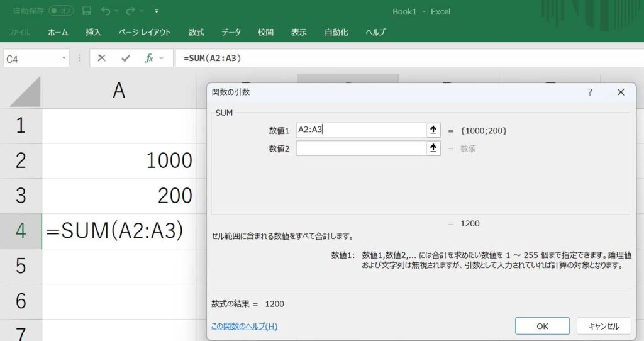The image size is (644, 341).
Task: Click the 数値2 range selector arrow icon
Action: [433, 148]
